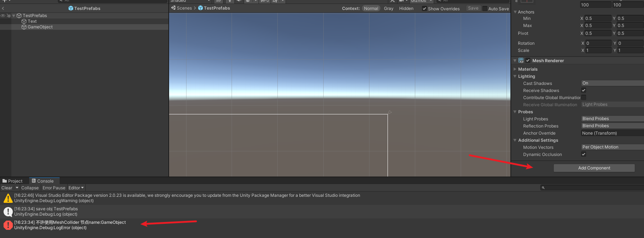Collapse the Mesh Renderer component foldout
This screenshot has width=644, height=238.
click(515, 60)
